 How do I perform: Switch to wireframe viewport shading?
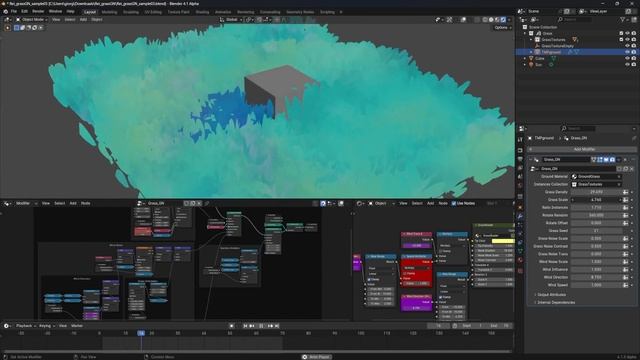tap(485, 20)
